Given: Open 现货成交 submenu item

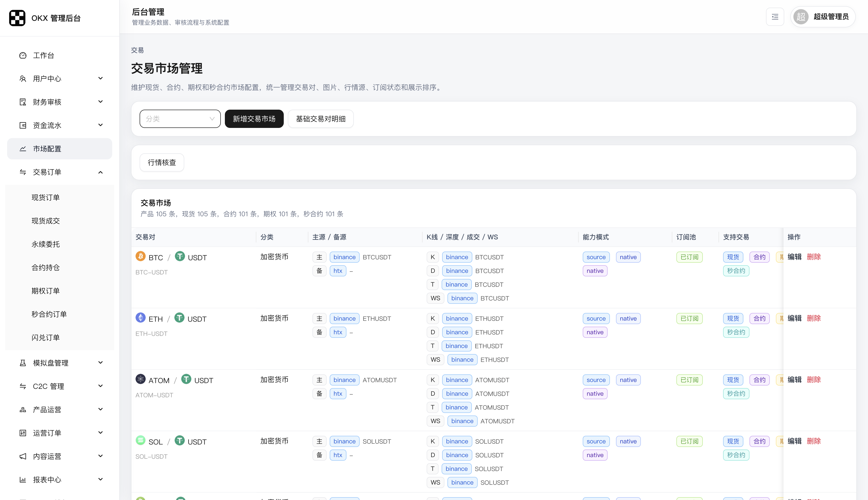Looking at the screenshot, I should [60, 221].
